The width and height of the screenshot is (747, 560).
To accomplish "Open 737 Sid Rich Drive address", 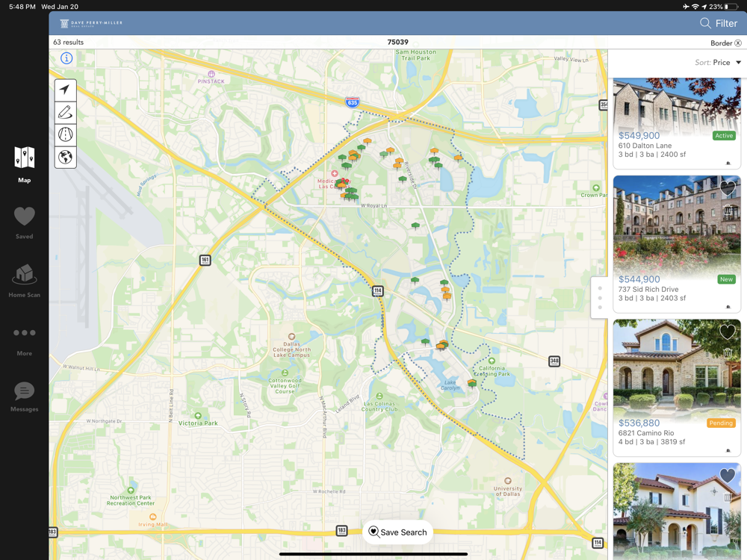I will [648, 290].
